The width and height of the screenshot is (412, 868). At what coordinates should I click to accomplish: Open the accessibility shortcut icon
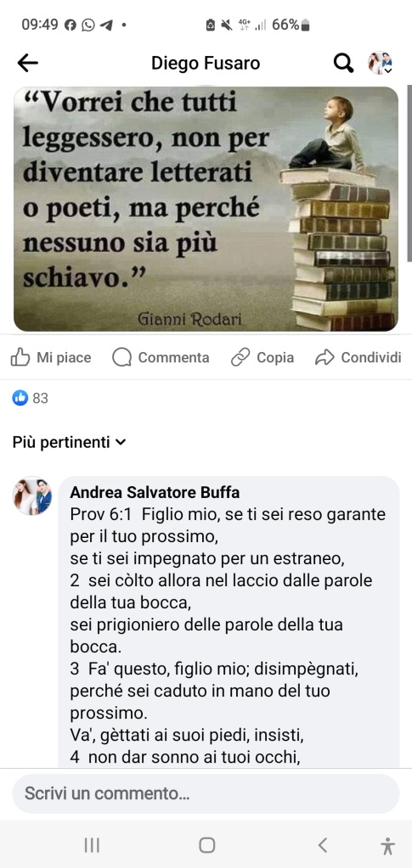387,846
